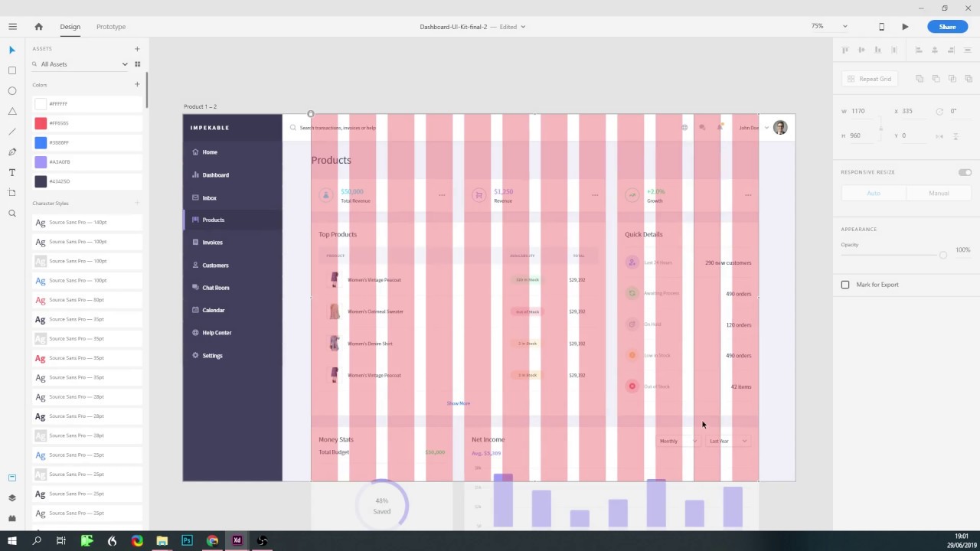Open Photoshop from the taskbar

(187, 541)
